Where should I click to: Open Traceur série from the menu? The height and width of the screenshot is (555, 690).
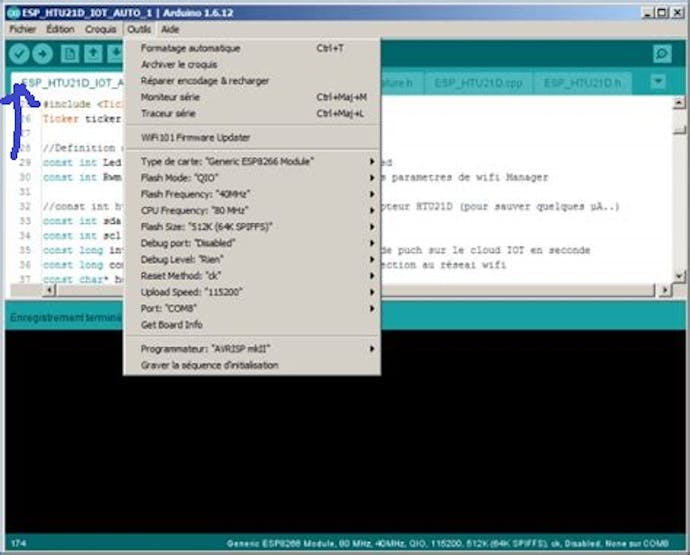click(252, 113)
